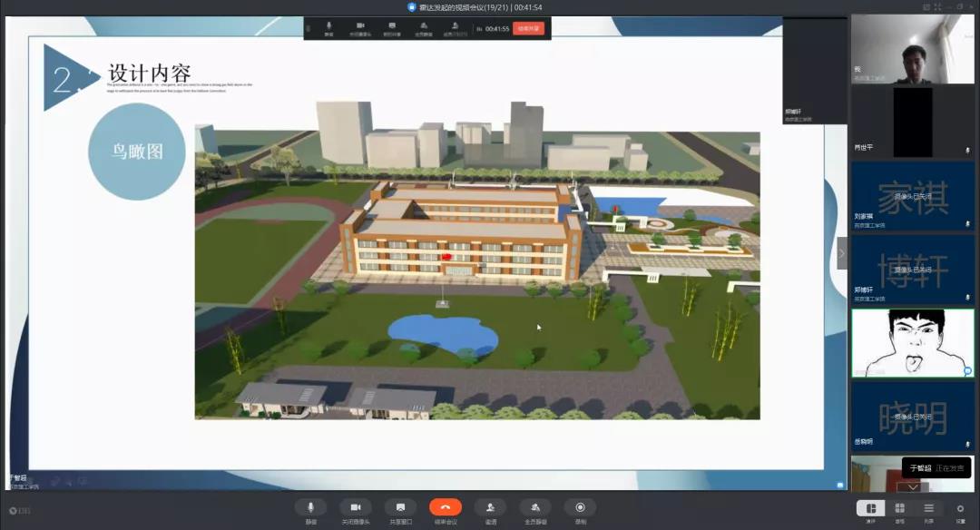This screenshot has width=980, height=530.
Task: Click invite icon in top sharing bar
Action: (455, 27)
